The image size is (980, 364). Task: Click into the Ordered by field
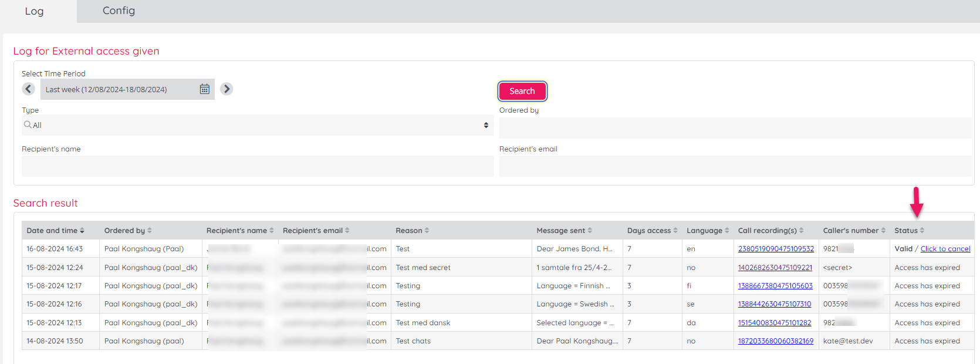[735, 128]
